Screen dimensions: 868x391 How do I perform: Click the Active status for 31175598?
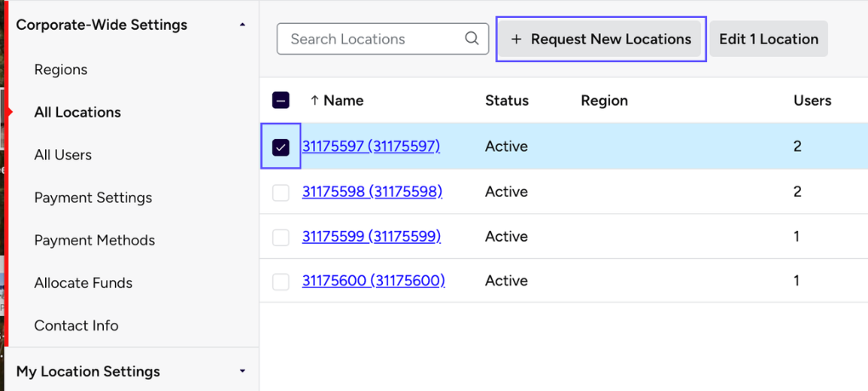(x=506, y=192)
